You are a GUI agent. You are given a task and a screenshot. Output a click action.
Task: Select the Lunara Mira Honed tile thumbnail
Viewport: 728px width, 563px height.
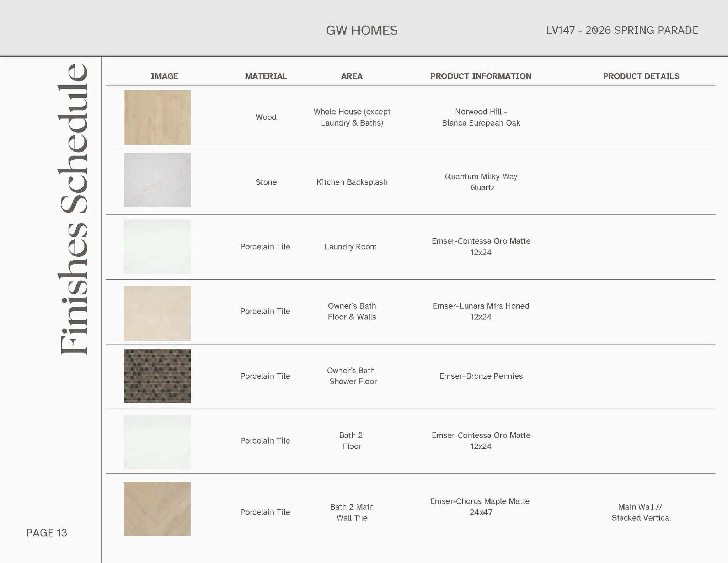coord(157,313)
